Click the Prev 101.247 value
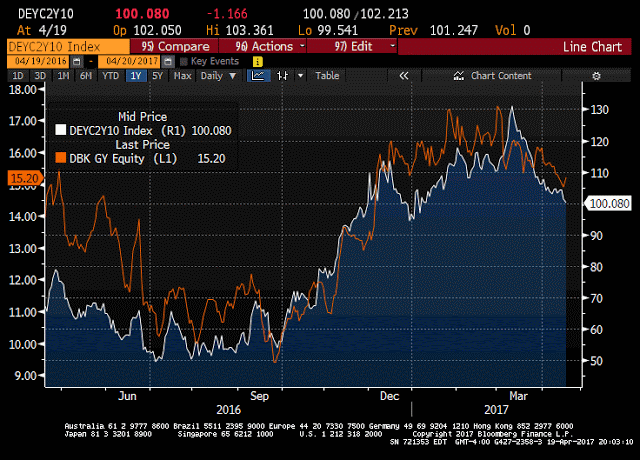The height and width of the screenshot is (460, 640). [x=433, y=30]
